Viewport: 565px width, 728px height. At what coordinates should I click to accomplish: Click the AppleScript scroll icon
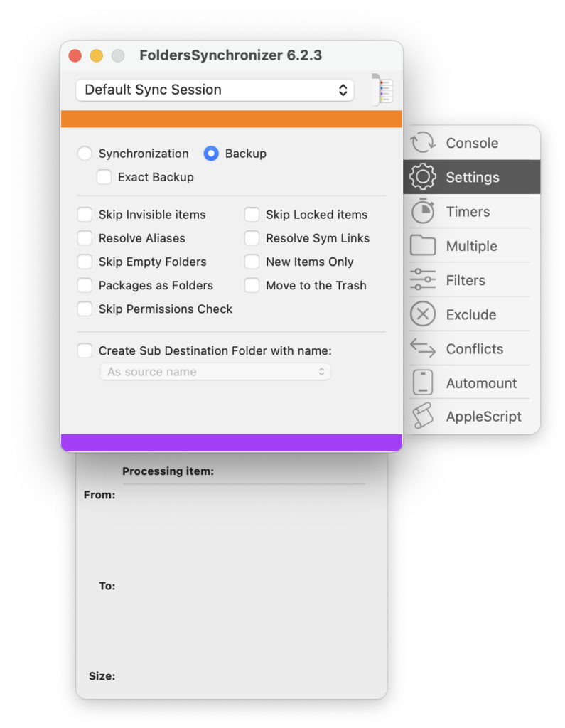coord(422,415)
